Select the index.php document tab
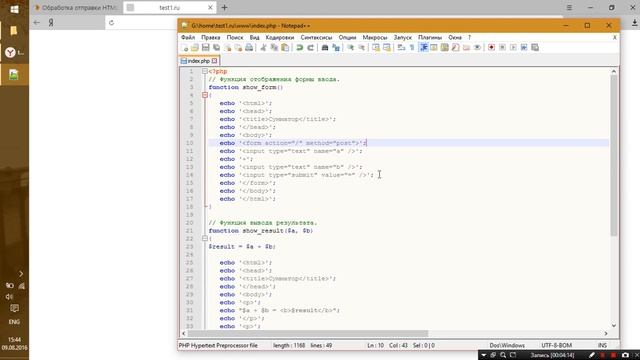Image resolution: width=640 pixels, height=360 pixels. click(199, 61)
